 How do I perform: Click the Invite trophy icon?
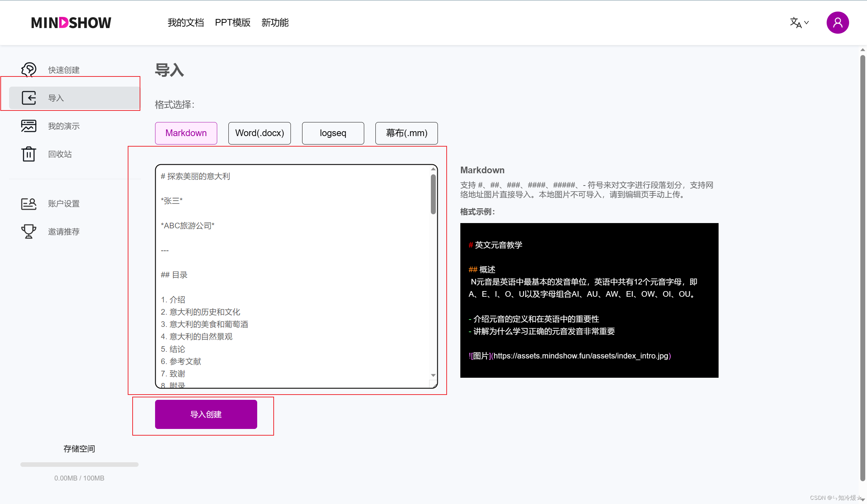coord(28,231)
